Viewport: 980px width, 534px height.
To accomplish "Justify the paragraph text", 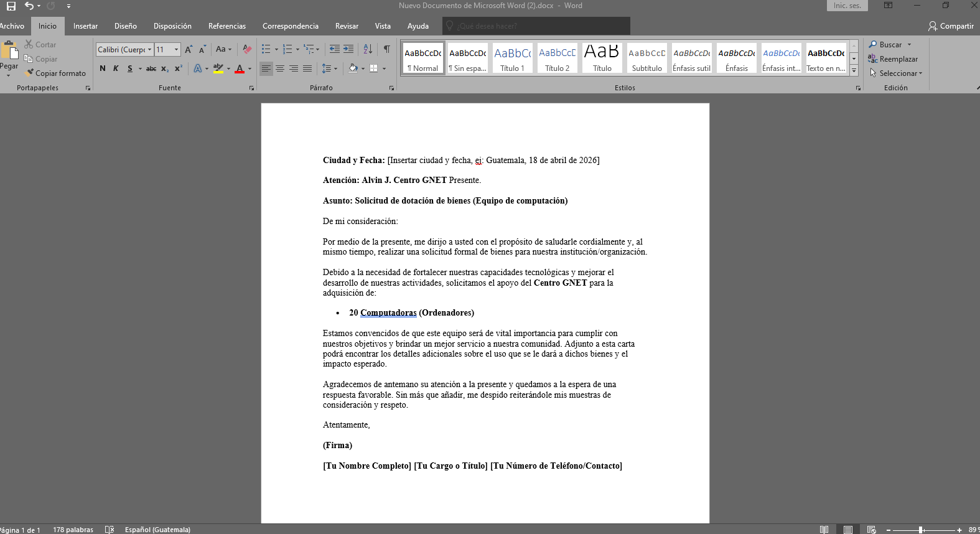I will coord(307,68).
